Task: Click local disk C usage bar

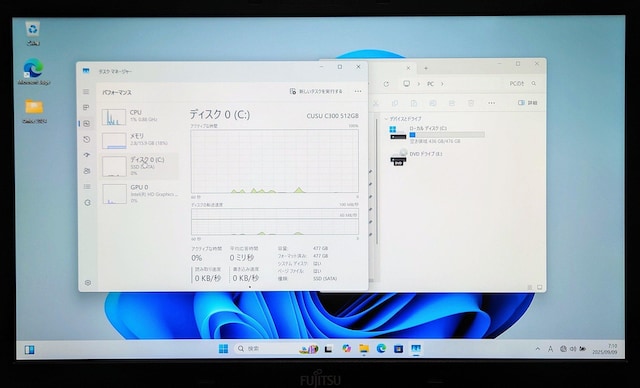Action: 447,135
